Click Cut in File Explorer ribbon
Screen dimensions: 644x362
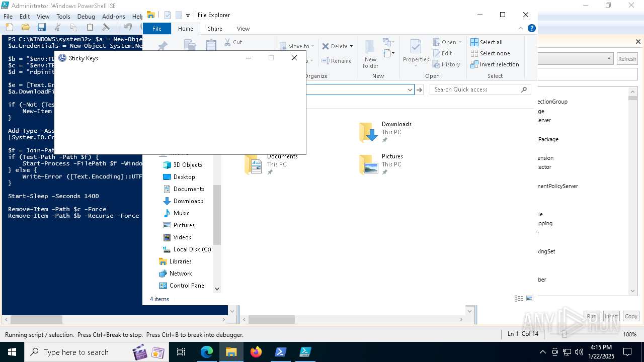[x=233, y=42]
